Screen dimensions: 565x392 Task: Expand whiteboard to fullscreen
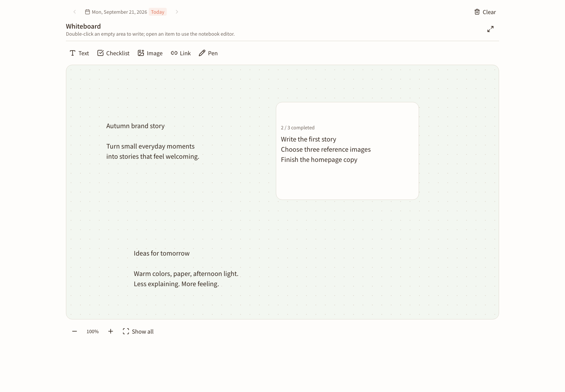[490, 29]
